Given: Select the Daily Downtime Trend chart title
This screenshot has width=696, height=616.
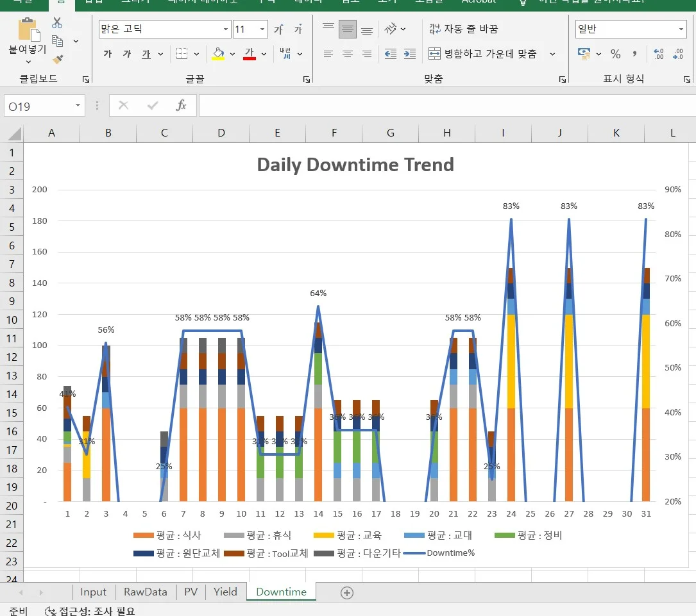Looking at the screenshot, I should (355, 165).
